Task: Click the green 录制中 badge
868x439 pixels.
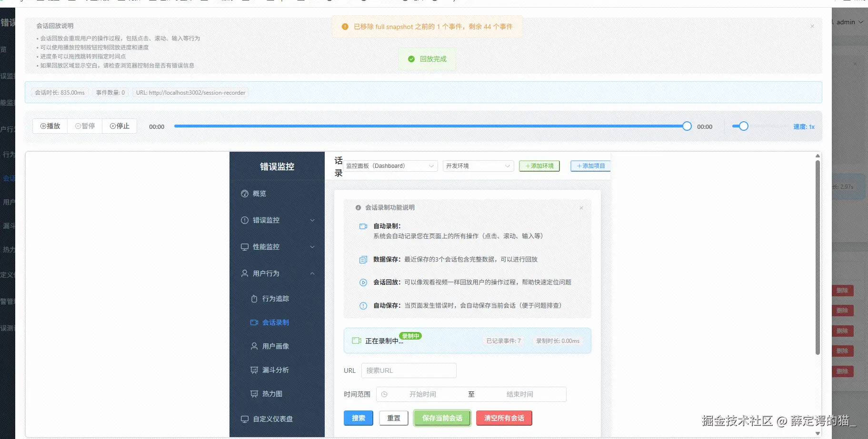Action: [410, 336]
